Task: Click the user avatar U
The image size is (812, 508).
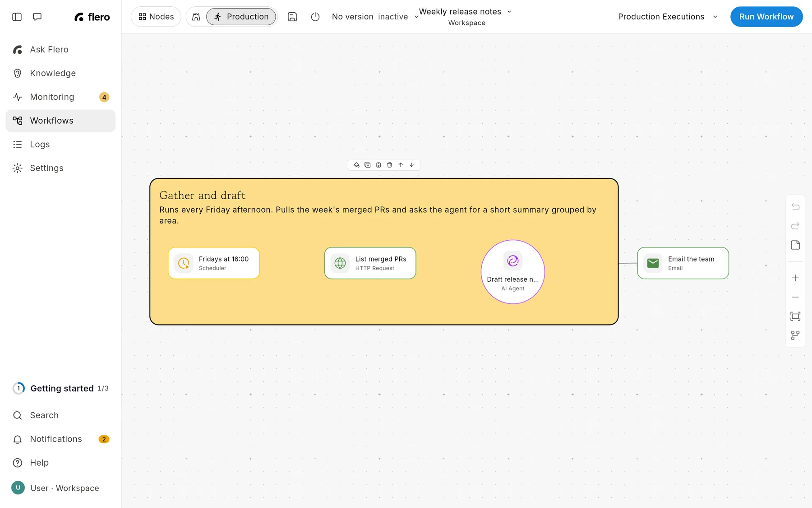Action: point(18,488)
